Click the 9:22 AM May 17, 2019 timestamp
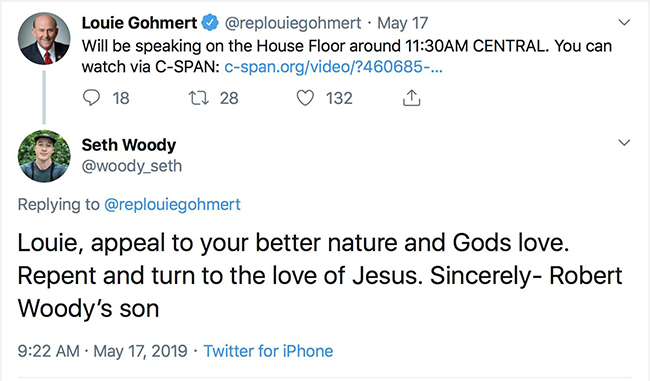This screenshot has width=650, height=381. 102,351
